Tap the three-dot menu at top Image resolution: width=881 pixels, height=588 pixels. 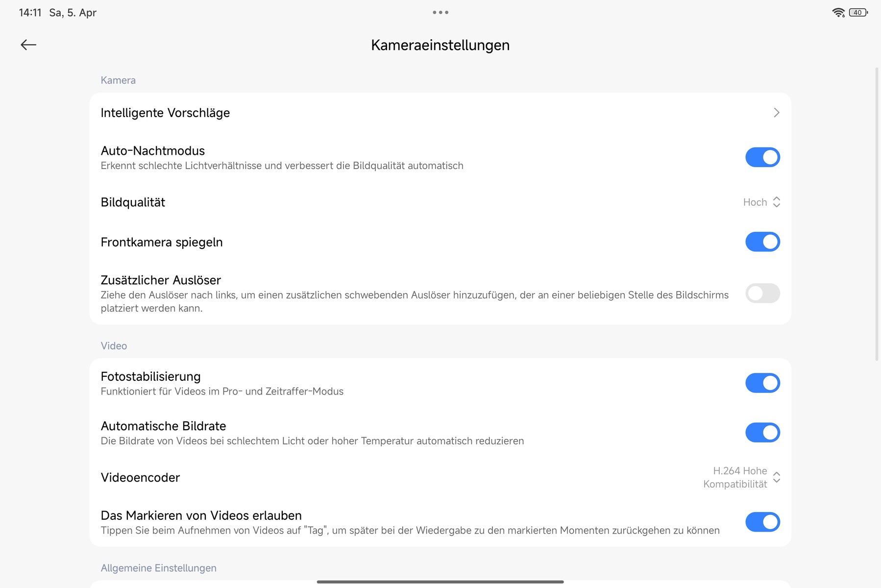coord(440,13)
